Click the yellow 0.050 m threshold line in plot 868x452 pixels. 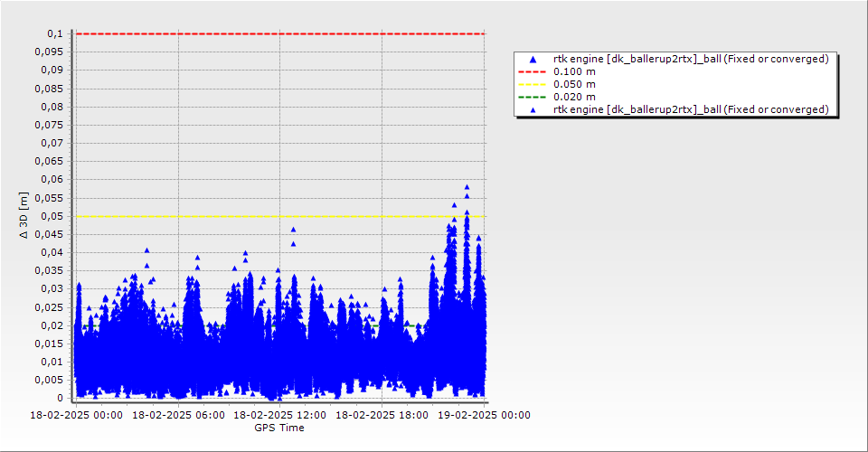(x=280, y=216)
